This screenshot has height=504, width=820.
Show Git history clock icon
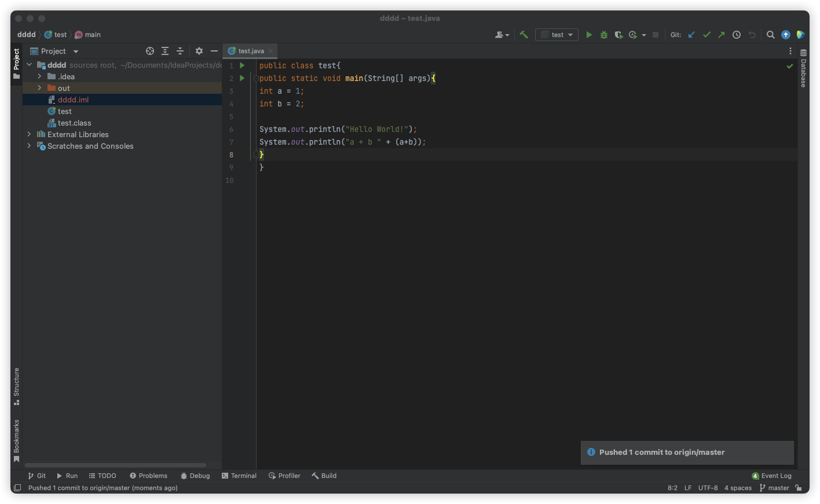click(x=737, y=35)
